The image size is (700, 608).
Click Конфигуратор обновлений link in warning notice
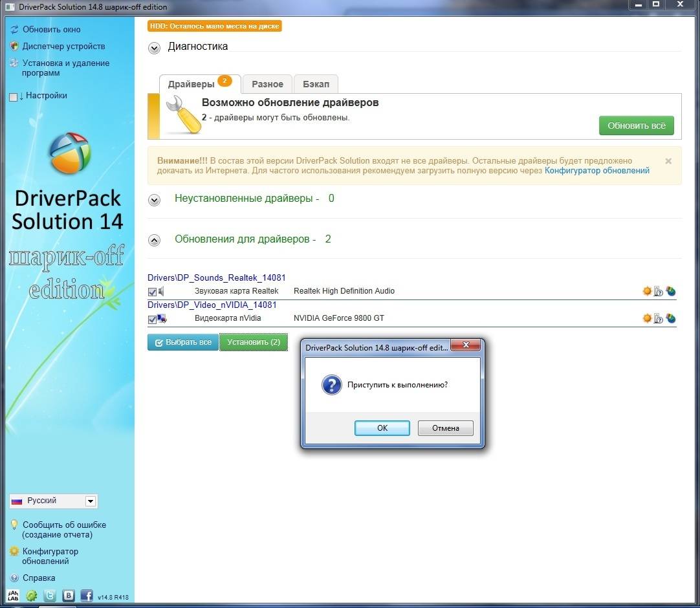597,171
